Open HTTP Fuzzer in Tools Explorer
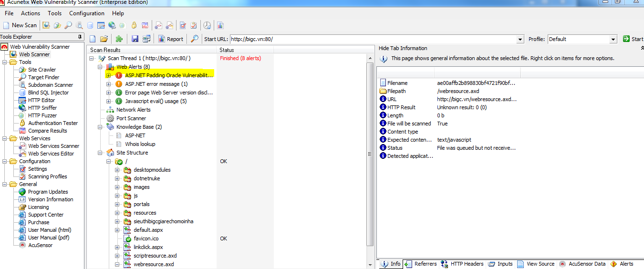 42,115
